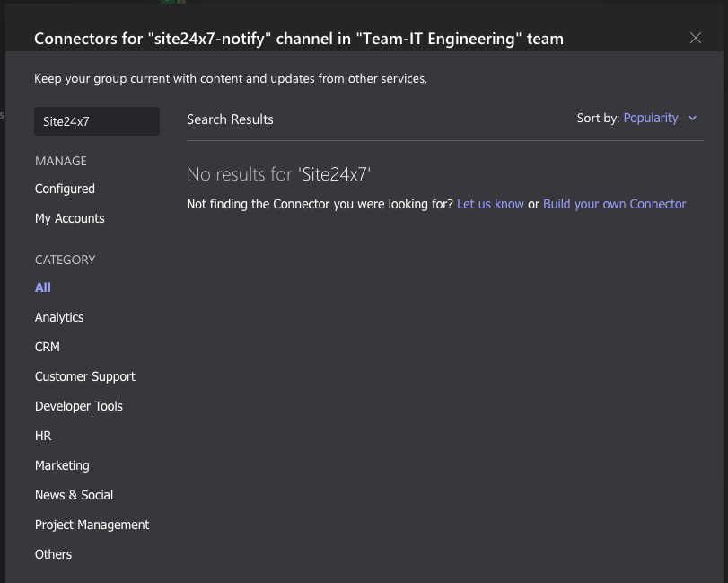728x583 pixels.
Task: Open the Project Management category
Action: tap(92, 525)
